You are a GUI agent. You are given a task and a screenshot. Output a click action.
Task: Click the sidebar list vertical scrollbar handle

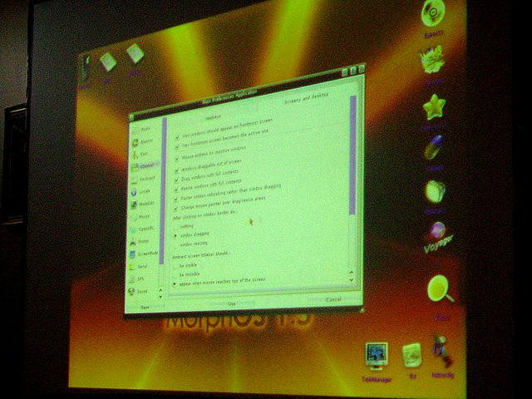tap(163, 190)
